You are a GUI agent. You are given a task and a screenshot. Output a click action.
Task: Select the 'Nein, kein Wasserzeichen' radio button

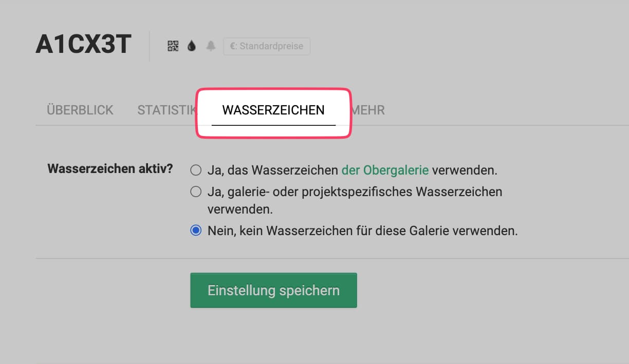(x=196, y=231)
